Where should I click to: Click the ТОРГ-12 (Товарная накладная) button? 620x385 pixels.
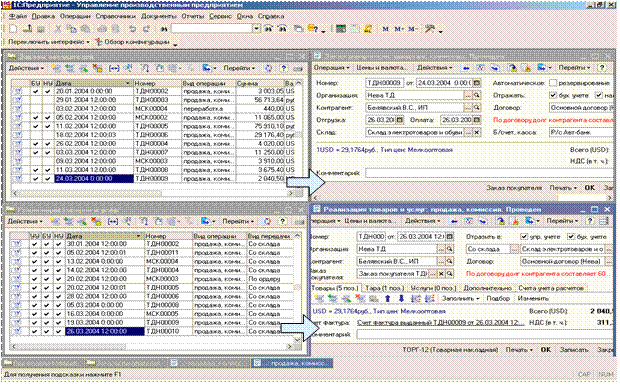click(450, 350)
